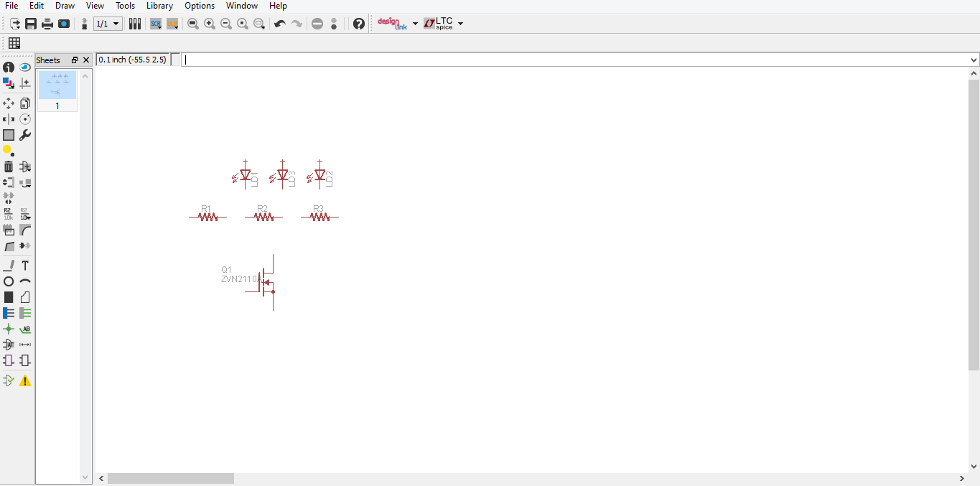
Task: Select the filled Rectangle tool
Action: click(x=9, y=297)
